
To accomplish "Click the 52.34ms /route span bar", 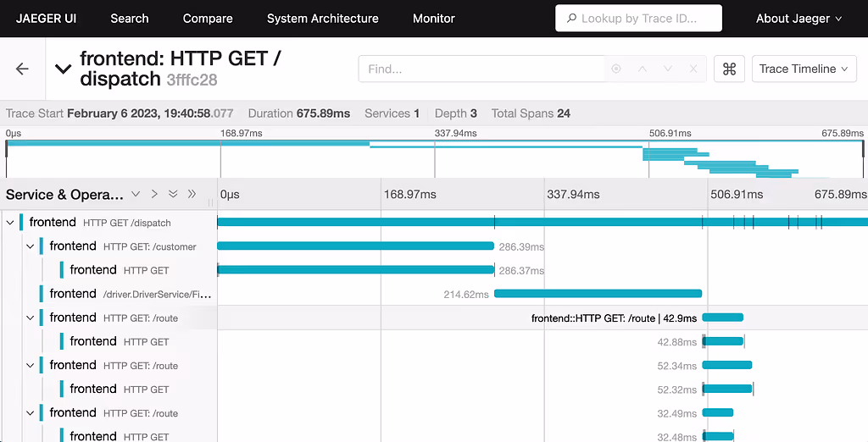I will (x=727, y=365).
